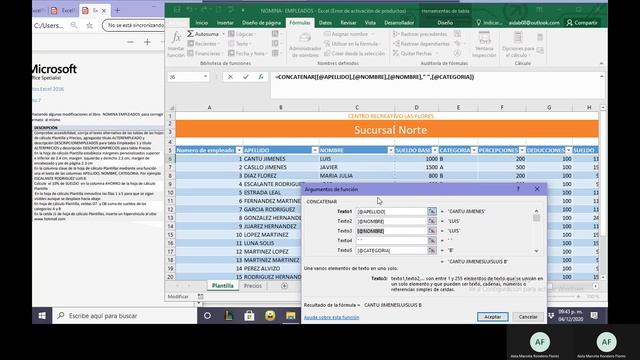Open SUELDO BASE column filter dropdown
640x360 pixels.
pos(435,150)
